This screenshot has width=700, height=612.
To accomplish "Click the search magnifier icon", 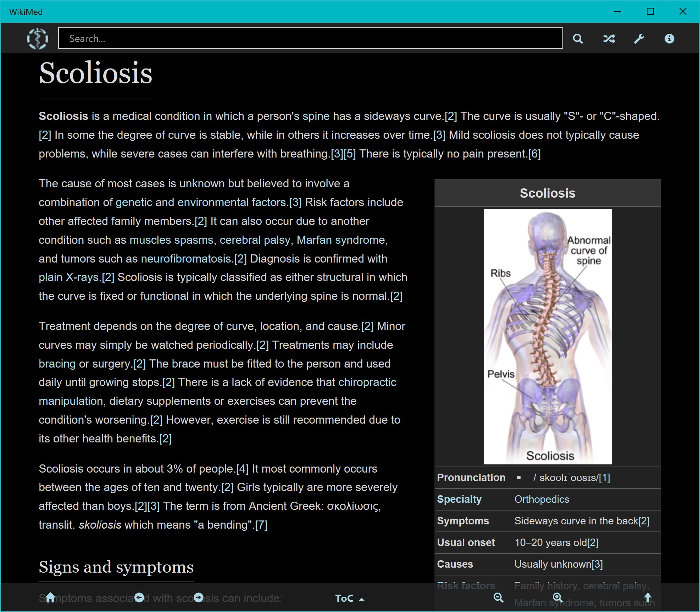I will [x=578, y=38].
